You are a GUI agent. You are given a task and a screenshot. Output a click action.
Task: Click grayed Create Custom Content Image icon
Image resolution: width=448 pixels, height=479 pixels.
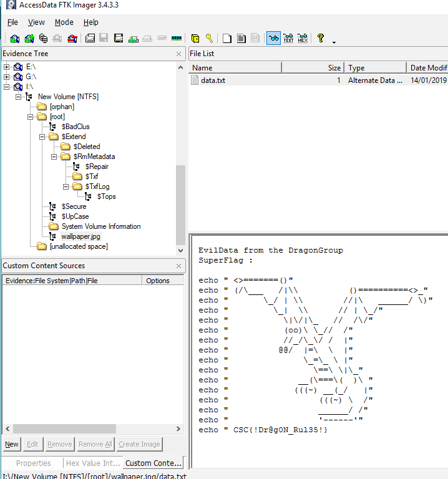(147, 39)
